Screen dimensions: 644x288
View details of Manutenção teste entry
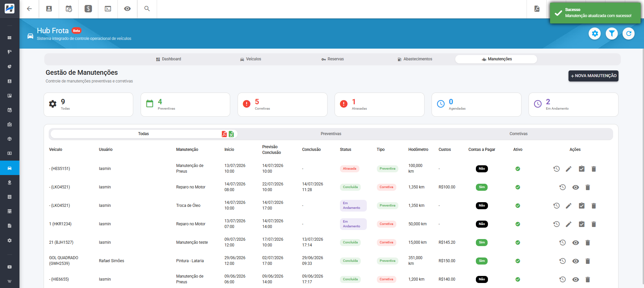(576, 243)
